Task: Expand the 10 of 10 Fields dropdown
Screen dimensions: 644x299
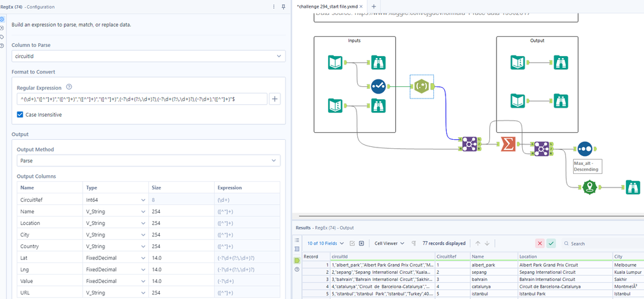Action: (326, 243)
